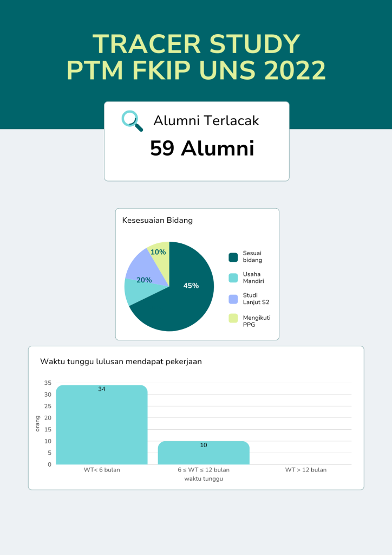Click the 59 Alumni count text

tap(202, 149)
